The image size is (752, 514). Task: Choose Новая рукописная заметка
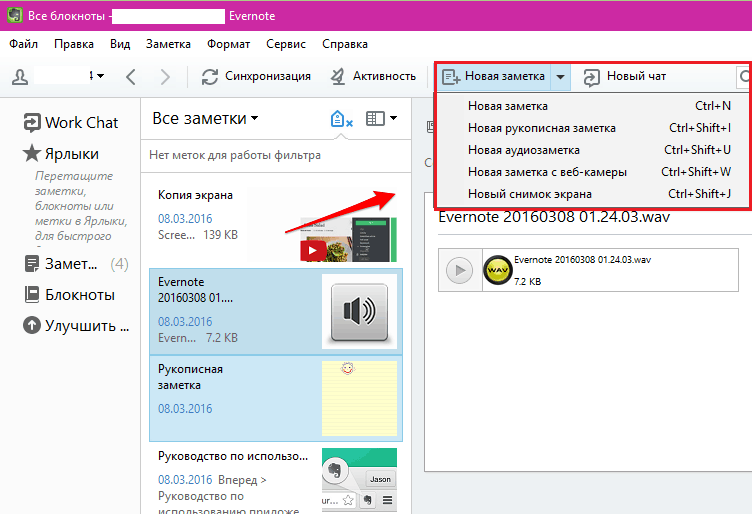click(x=593, y=128)
